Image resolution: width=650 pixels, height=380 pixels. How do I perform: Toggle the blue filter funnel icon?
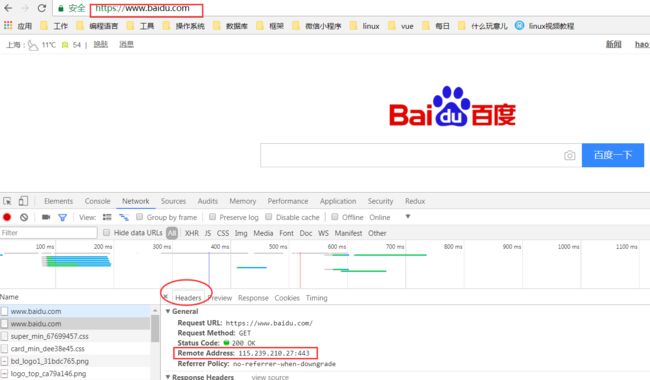pyautogui.click(x=63, y=217)
